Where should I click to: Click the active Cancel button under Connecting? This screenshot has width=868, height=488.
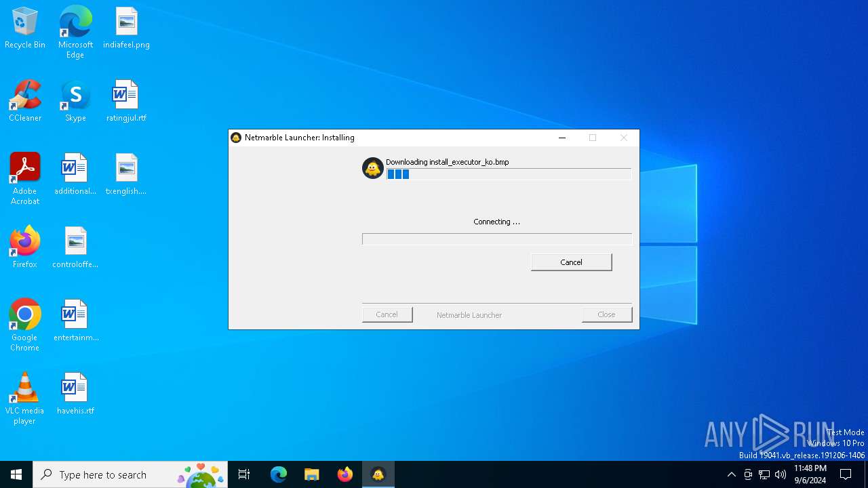click(571, 262)
